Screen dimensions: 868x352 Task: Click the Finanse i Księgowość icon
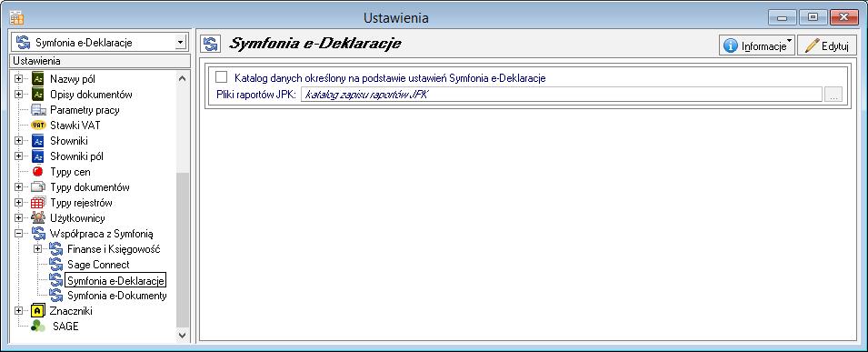pyautogui.click(x=55, y=249)
